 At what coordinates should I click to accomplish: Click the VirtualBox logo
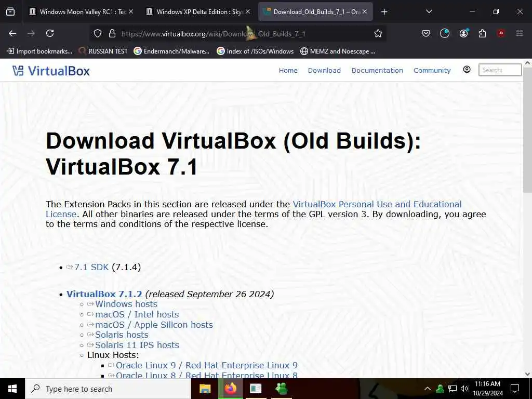pyautogui.click(x=51, y=71)
